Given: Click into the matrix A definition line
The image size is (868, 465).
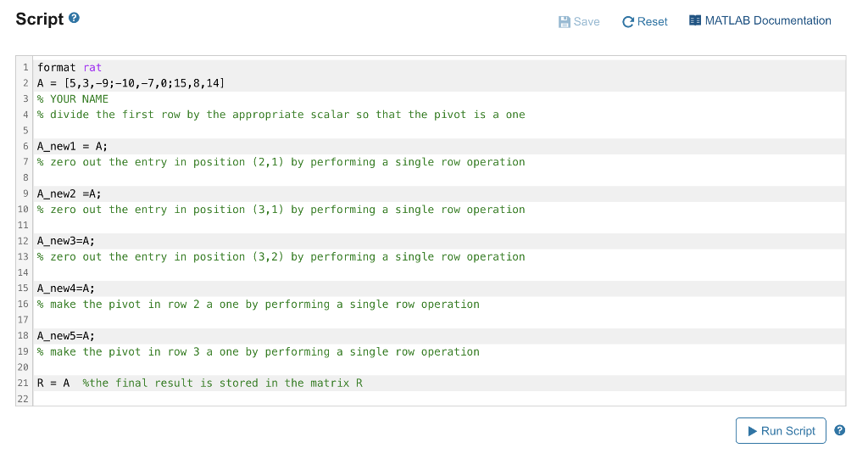Looking at the screenshot, I should [x=131, y=83].
